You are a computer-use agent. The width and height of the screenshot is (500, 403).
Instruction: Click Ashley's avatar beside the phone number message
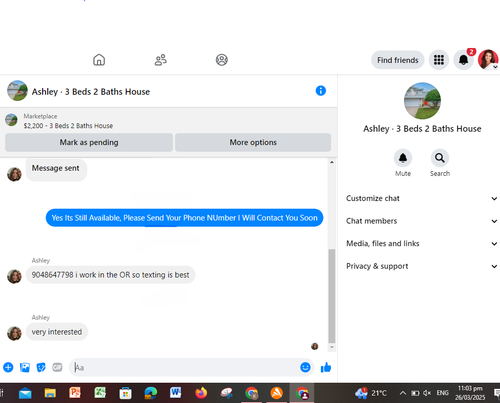click(x=14, y=276)
